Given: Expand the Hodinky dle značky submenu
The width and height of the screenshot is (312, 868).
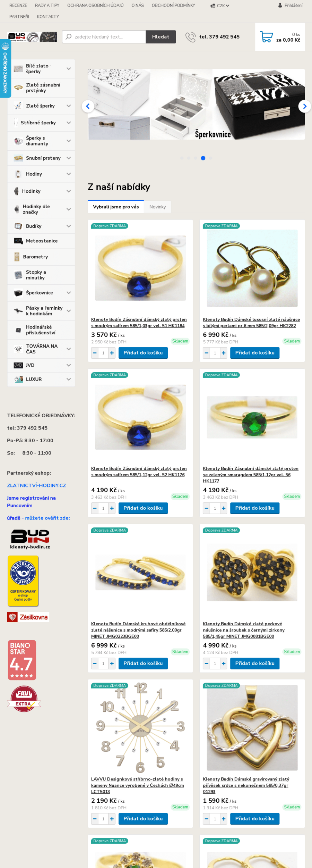Looking at the screenshot, I should coord(69,209).
